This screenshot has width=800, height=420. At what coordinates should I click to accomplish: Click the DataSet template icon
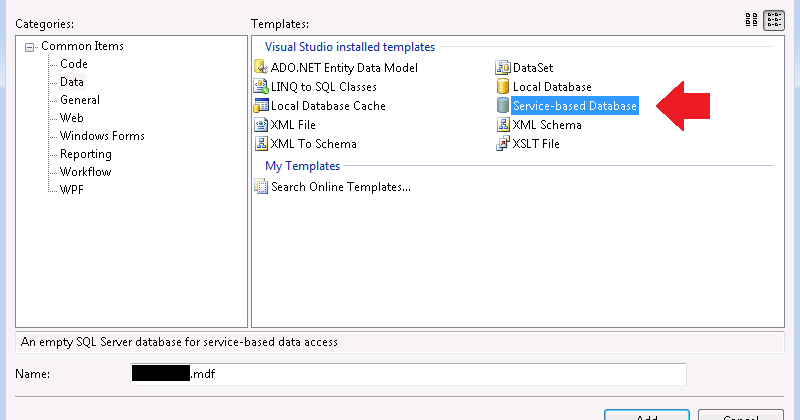click(503, 67)
